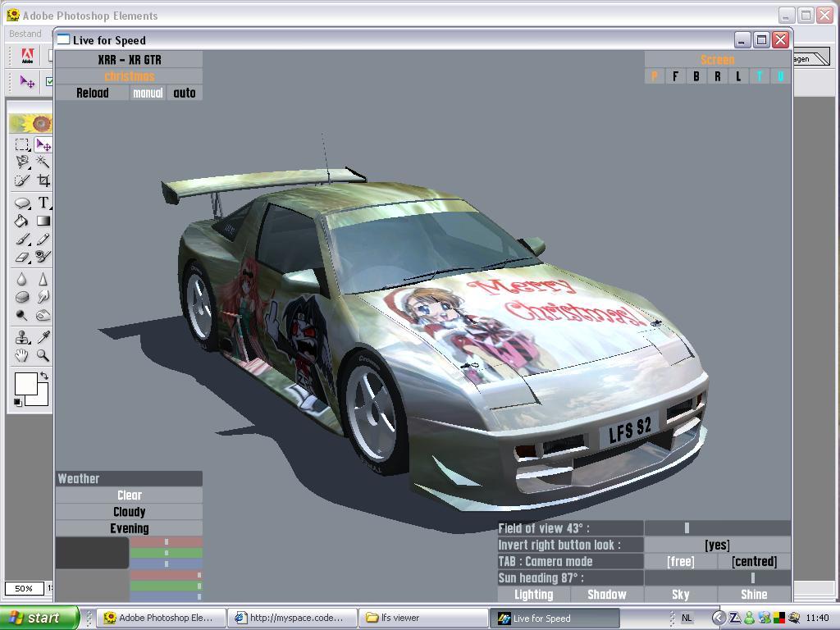
Task: Reset default colors via small black-white icon
Action: click(x=18, y=402)
